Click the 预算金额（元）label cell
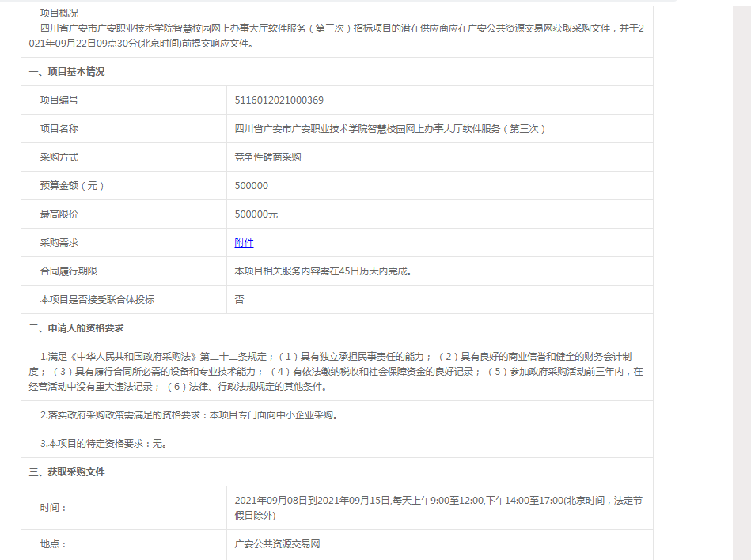 pos(72,186)
